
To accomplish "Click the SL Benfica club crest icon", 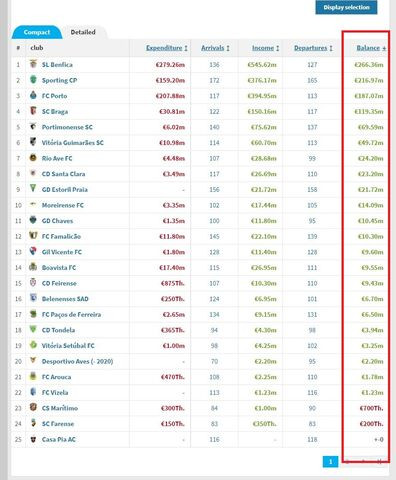I will point(33,64).
